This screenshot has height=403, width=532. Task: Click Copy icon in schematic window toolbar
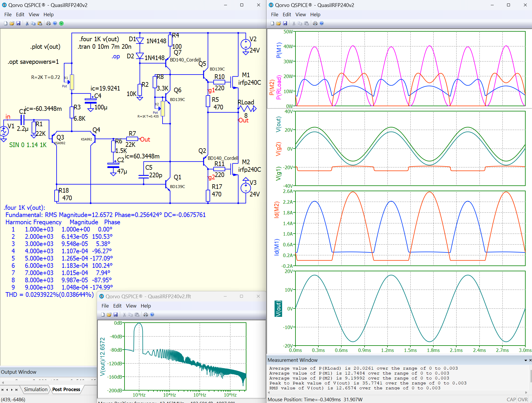(x=33, y=24)
